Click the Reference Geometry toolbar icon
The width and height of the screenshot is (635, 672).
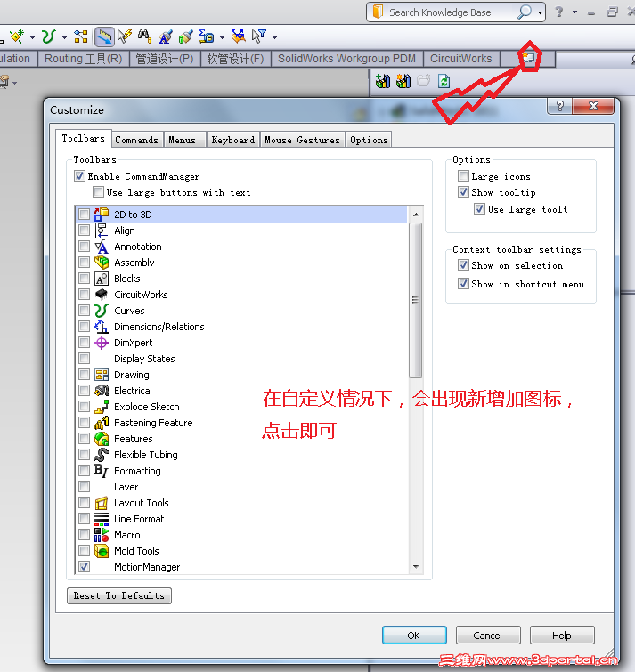[x=17, y=36]
